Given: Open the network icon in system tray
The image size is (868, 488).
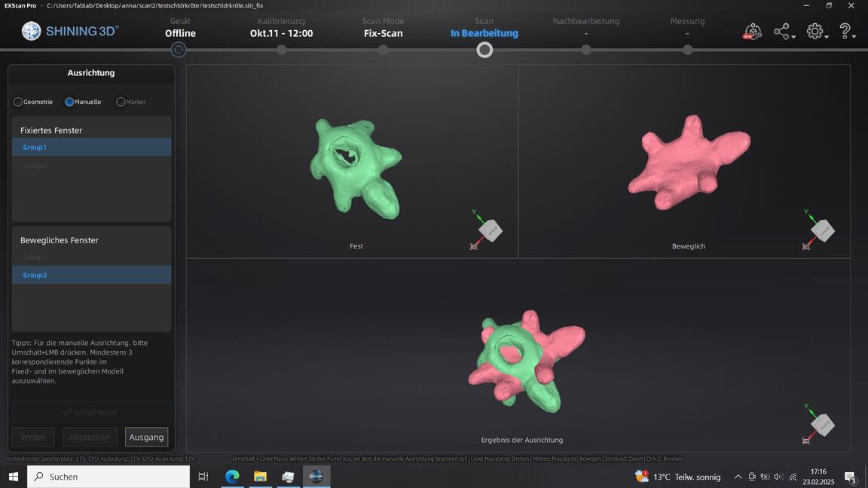Looking at the screenshot, I should (793, 477).
